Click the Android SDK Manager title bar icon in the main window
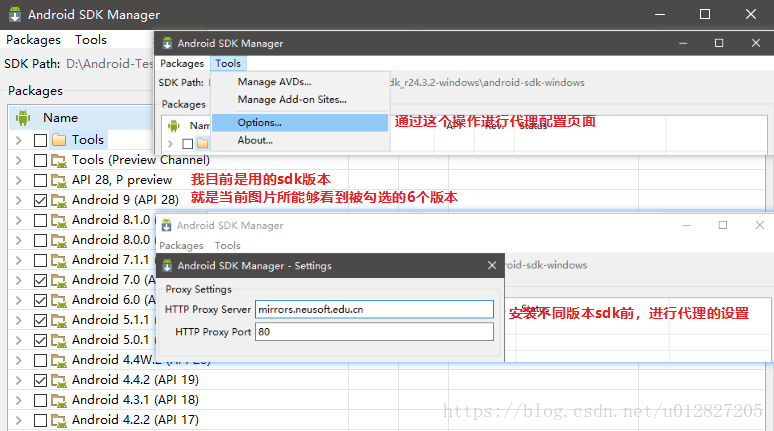The image size is (774, 431). pos(15,14)
